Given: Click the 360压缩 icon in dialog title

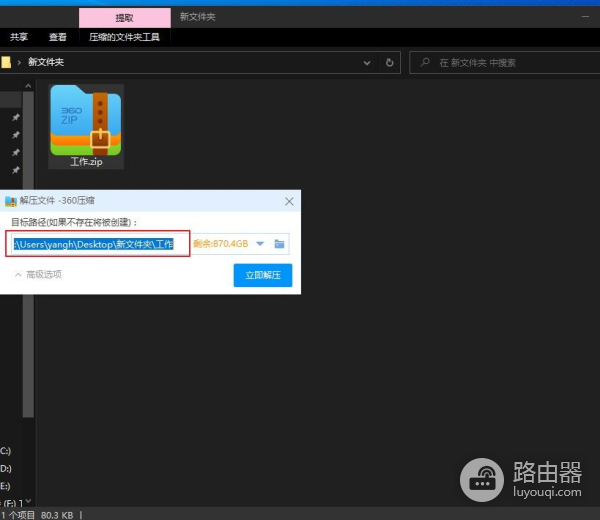Looking at the screenshot, I should click(x=11, y=201).
